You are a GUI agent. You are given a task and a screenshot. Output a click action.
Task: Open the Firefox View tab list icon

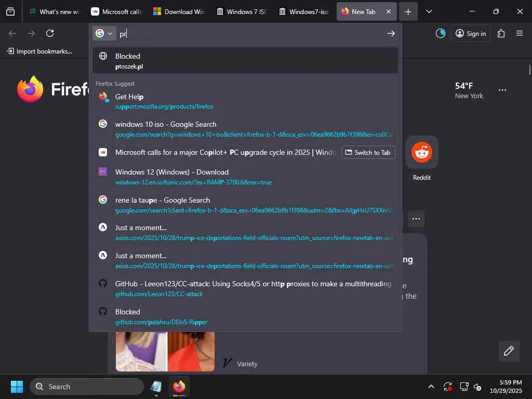pyautogui.click(x=10, y=11)
